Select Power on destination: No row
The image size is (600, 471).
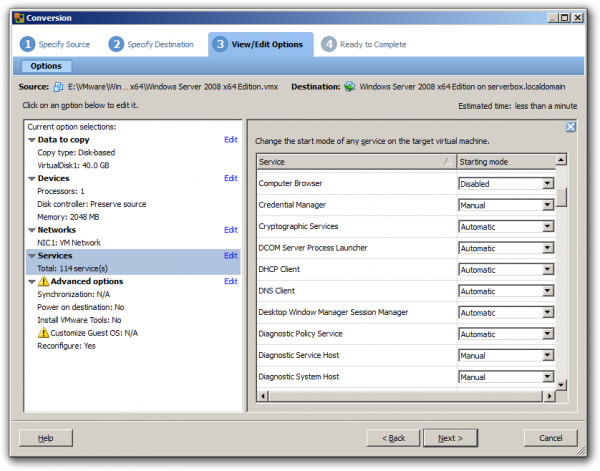(x=80, y=307)
